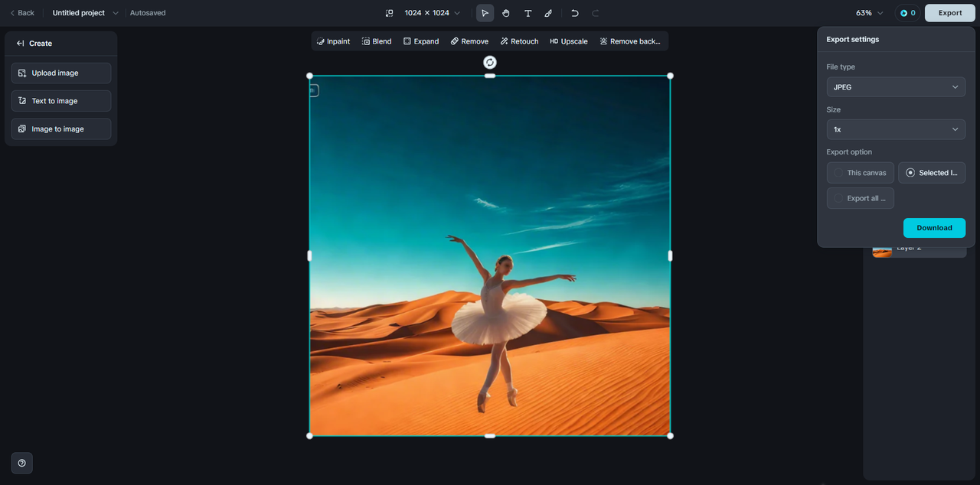Open Image to image generator

(61, 129)
